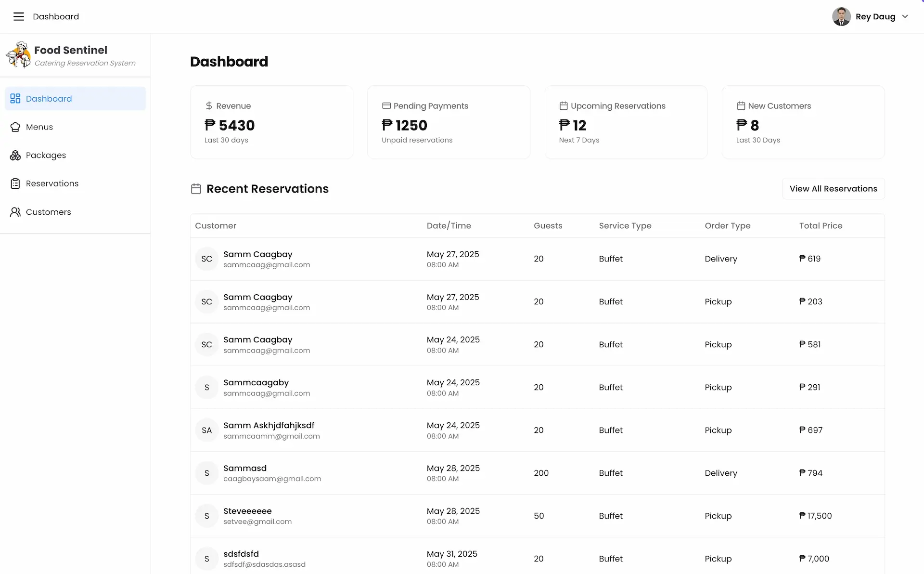Open the Upcoming Reservations summary card

click(x=626, y=122)
